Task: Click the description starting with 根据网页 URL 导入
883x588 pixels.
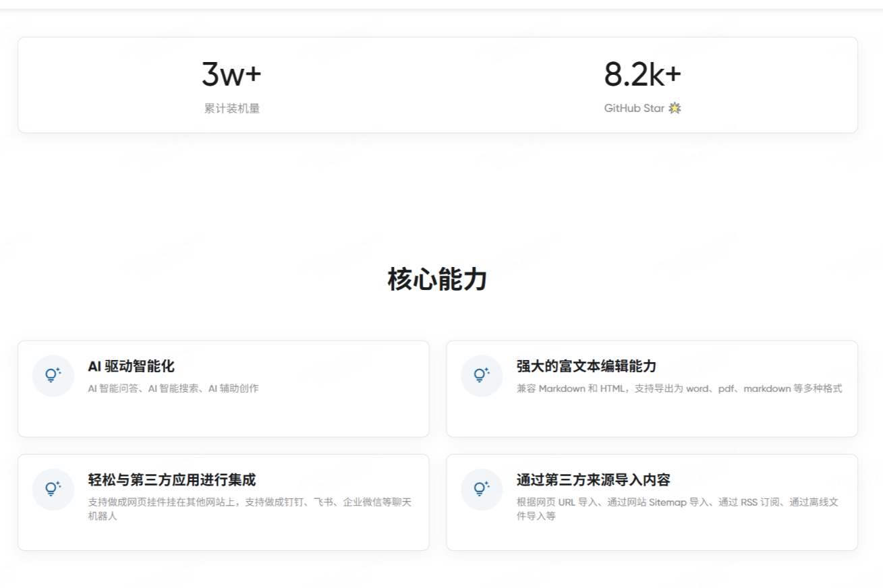Action: click(x=677, y=509)
